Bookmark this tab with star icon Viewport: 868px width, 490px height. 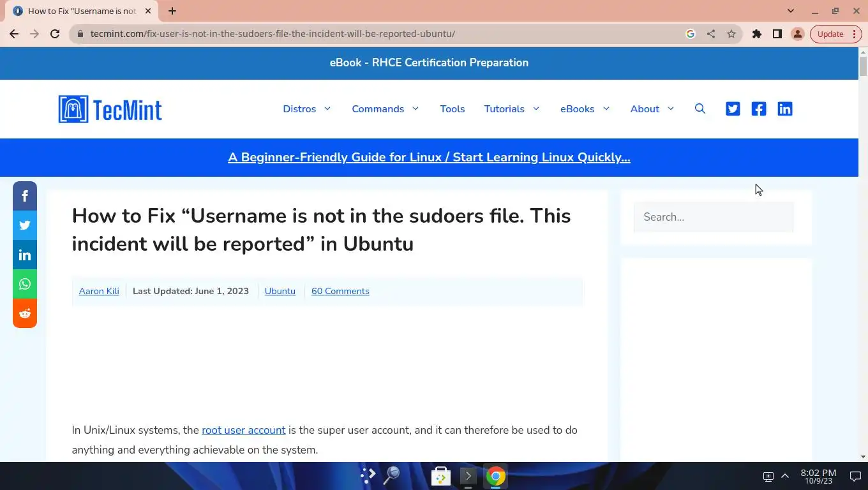(731, 34)
